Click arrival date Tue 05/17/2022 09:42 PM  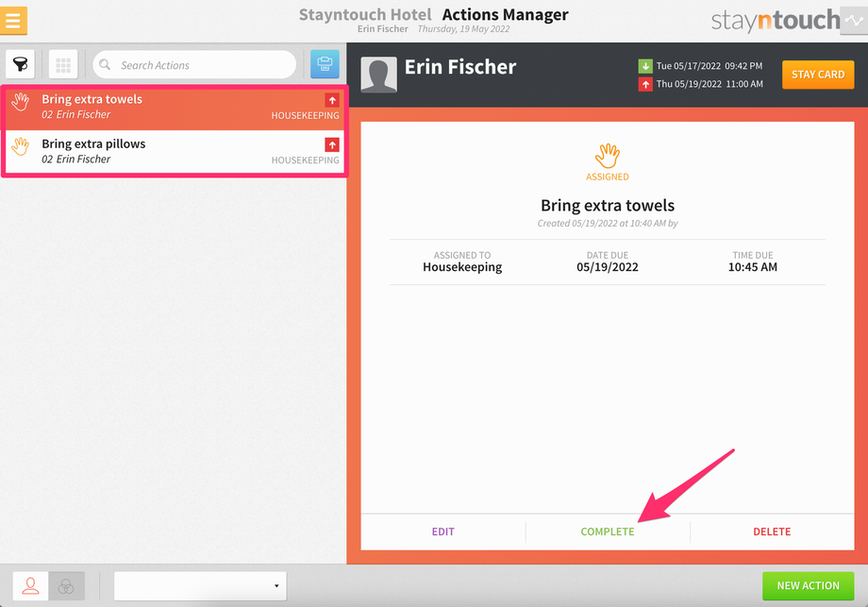[x=709, y=66]
